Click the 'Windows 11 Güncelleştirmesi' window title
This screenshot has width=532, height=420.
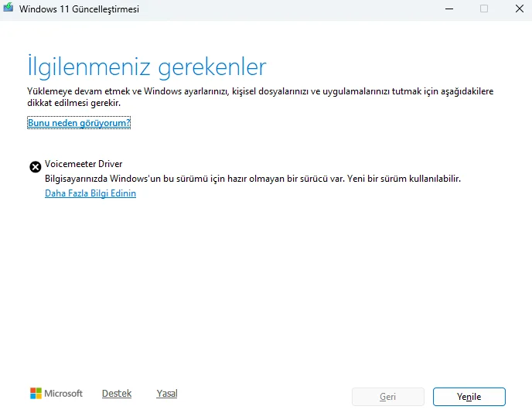click(79, 9)
